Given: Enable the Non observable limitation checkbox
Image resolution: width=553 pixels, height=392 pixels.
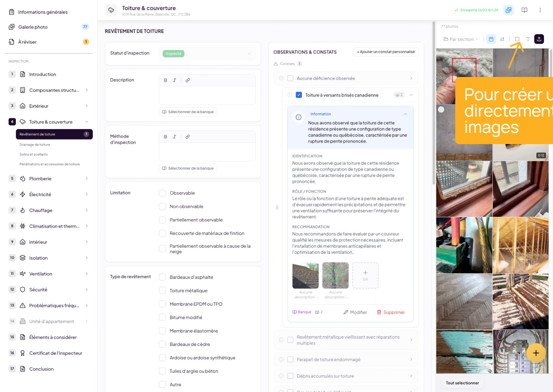Looking at the screenshot, I should [x=162, y=207].
